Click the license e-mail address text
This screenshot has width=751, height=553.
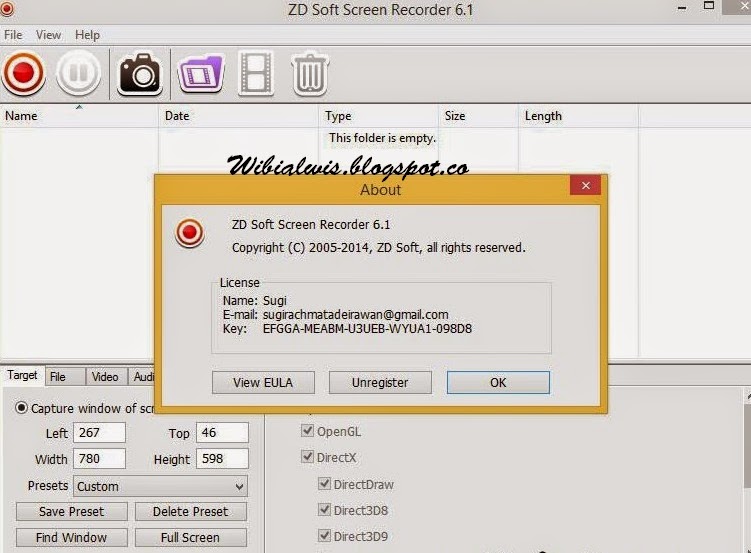click(356, 315)
